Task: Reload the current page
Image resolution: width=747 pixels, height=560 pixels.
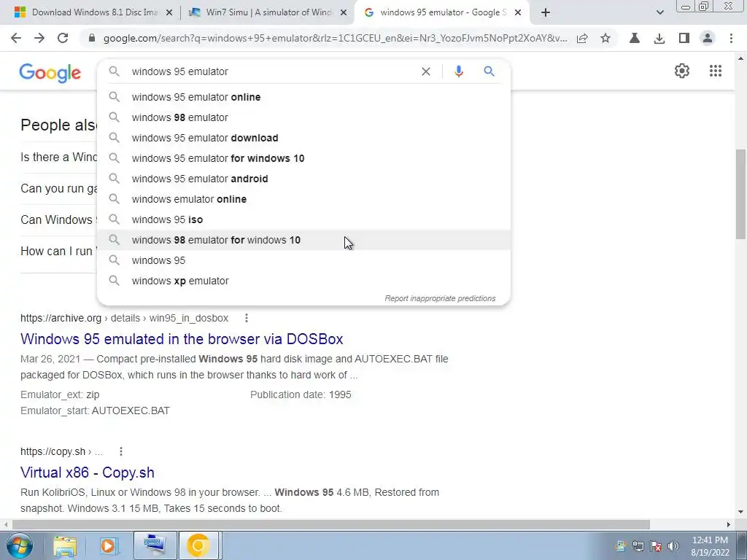Action: 63,38
